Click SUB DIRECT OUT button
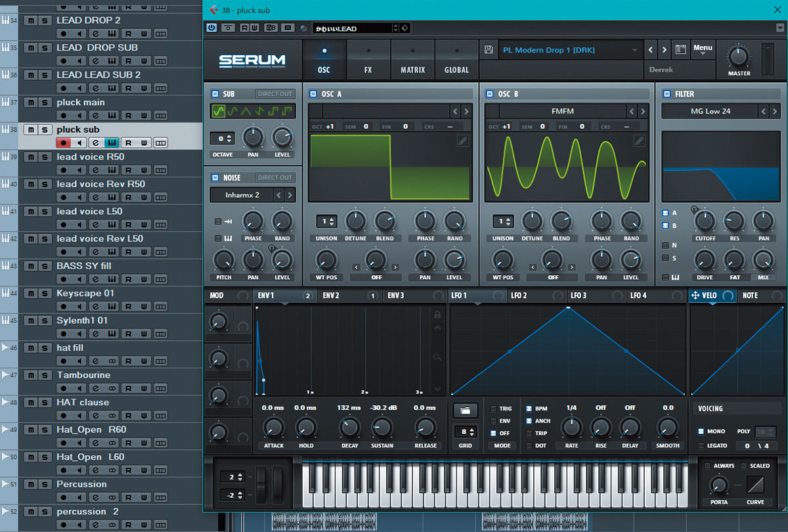This screenshot has width=788, height=532. click(275, 94)
